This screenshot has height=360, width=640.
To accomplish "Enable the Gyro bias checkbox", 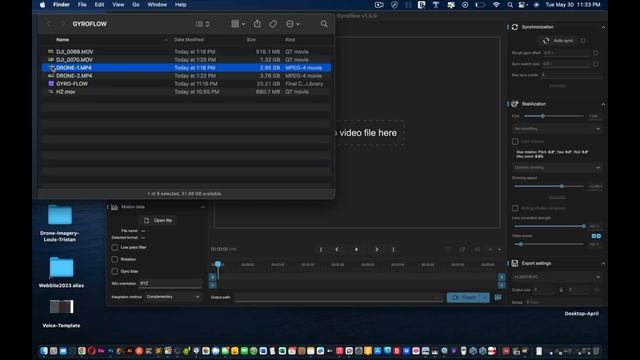I will tap(115, 271).
